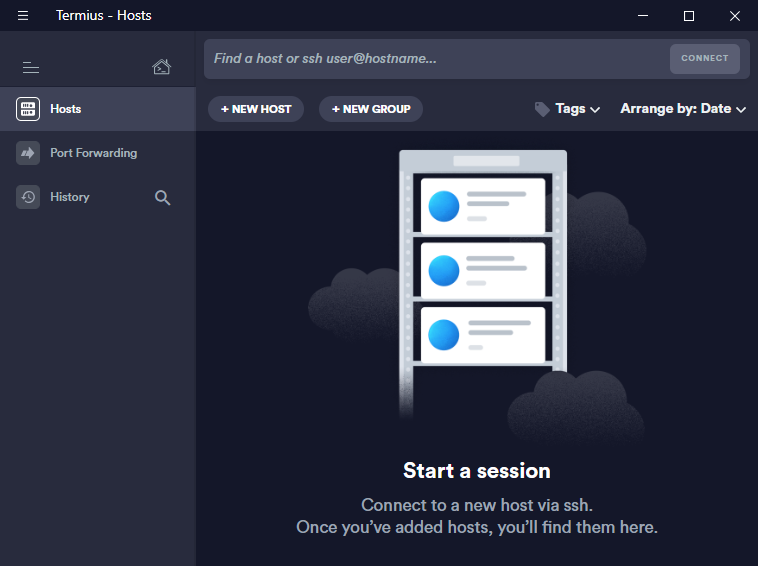The image size is (758, 566).
Task: Add a group with + NEW GROUP
Action: coord(371,109)
